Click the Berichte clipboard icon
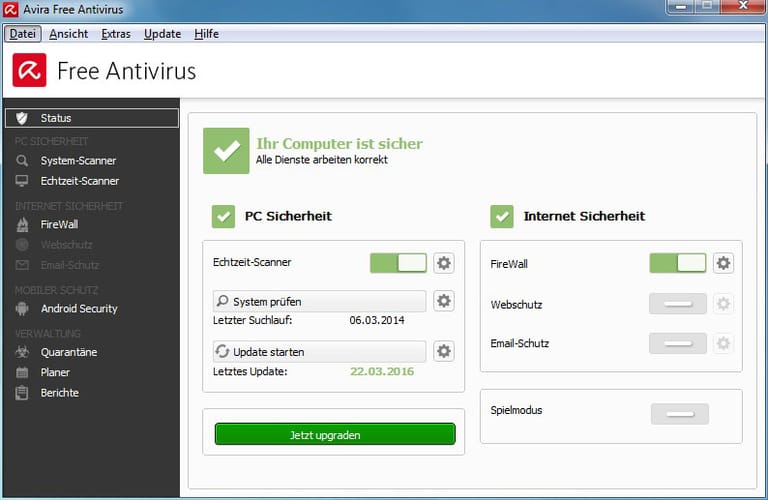The width and height of the screenshot is (768, 500). tap(22, 393)
